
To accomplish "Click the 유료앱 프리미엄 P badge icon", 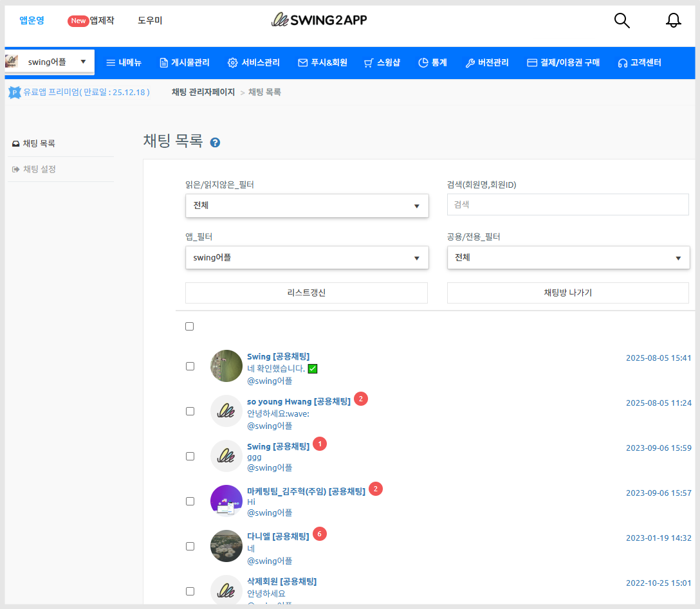I will (x=15, y=93).
